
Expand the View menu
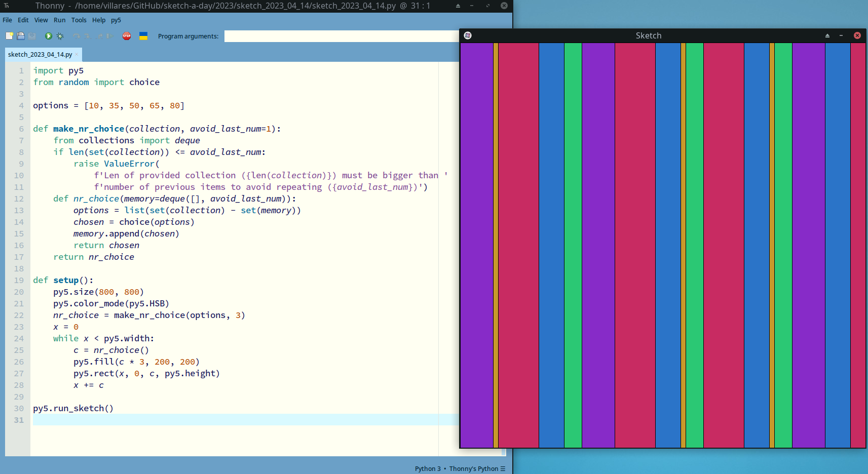(41, 20)
